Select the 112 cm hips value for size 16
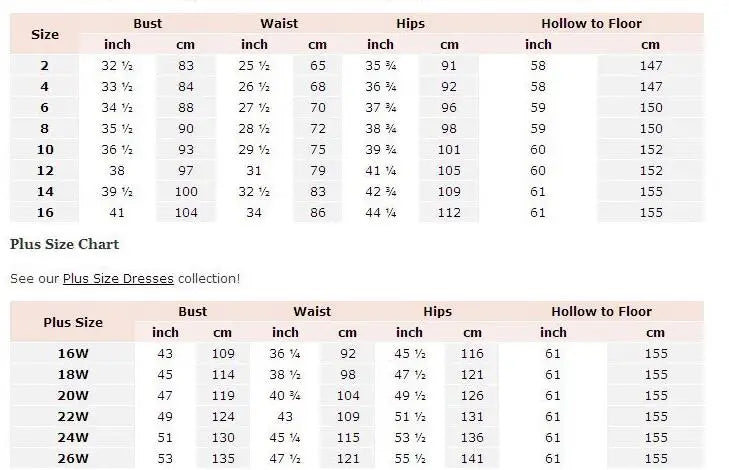The height and width of the screenshot is (470, 729). click(x=448, y=213)
